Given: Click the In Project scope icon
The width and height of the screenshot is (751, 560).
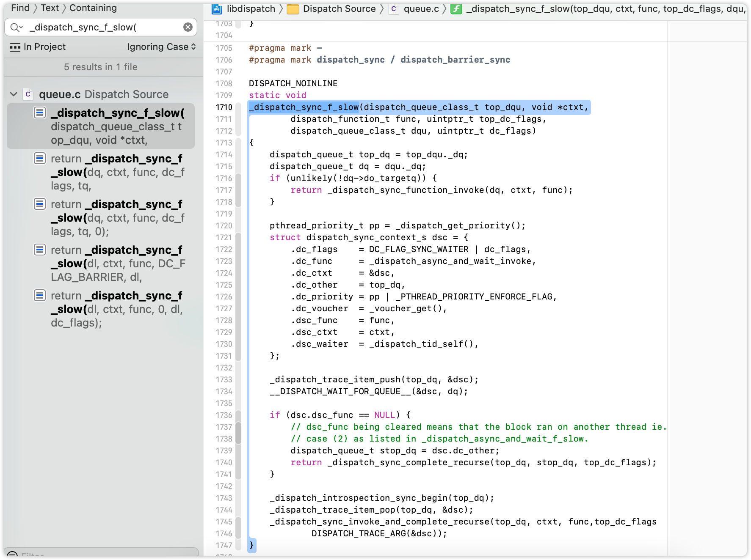Looking at the screenshot, I should pos(15,47).
